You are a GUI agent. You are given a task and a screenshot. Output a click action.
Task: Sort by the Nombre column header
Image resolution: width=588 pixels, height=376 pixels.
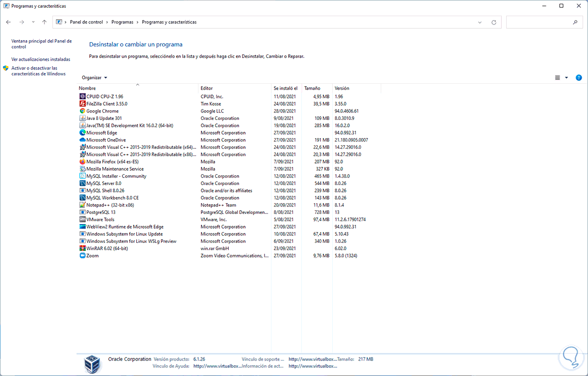pyautogui.click(x=138, y=88)
